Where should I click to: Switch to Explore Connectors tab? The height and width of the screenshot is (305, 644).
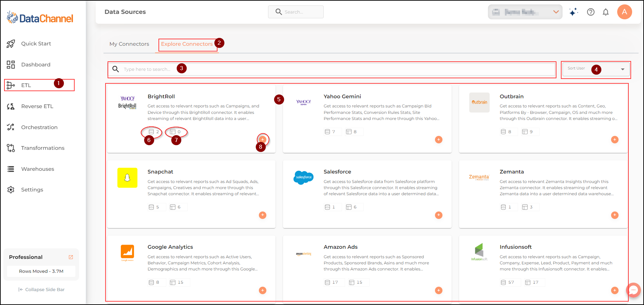(187, 44)
